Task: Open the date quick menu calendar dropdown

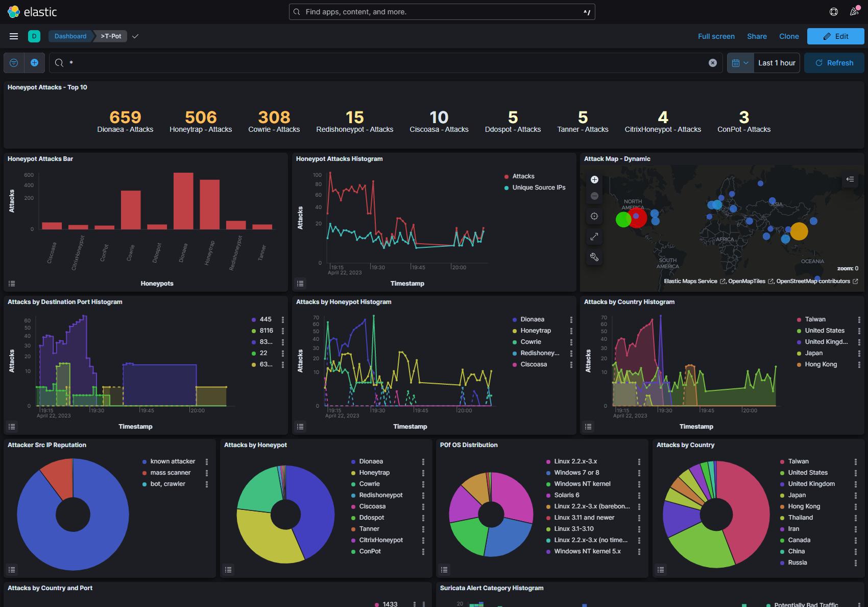Action: click(740, 63)
